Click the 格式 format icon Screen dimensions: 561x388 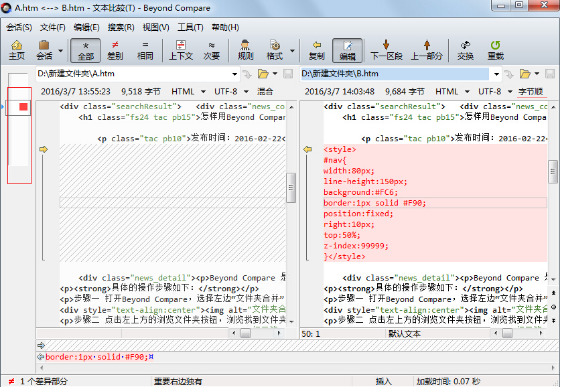275,50
